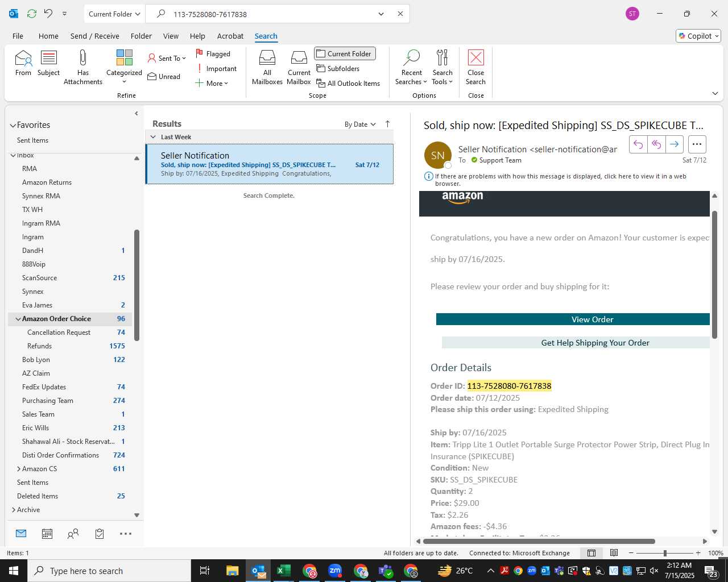Reverse sort order with the arrow
728x582 pixels.
[388, 124]
